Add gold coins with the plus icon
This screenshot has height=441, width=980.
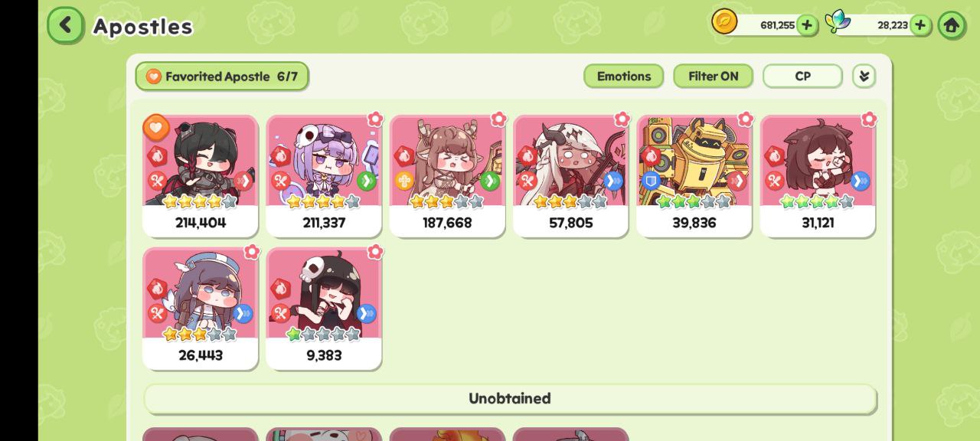[x=807, y=25]
